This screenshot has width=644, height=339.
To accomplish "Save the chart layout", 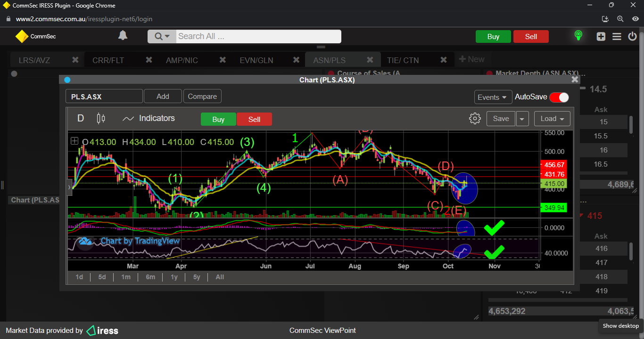I will coord(501,119).
